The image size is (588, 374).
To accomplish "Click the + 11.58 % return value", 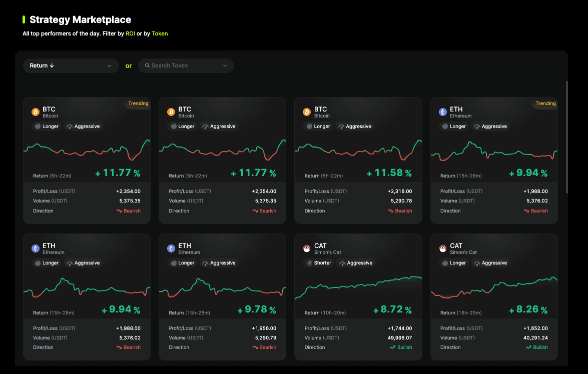I will coord(389,173).
